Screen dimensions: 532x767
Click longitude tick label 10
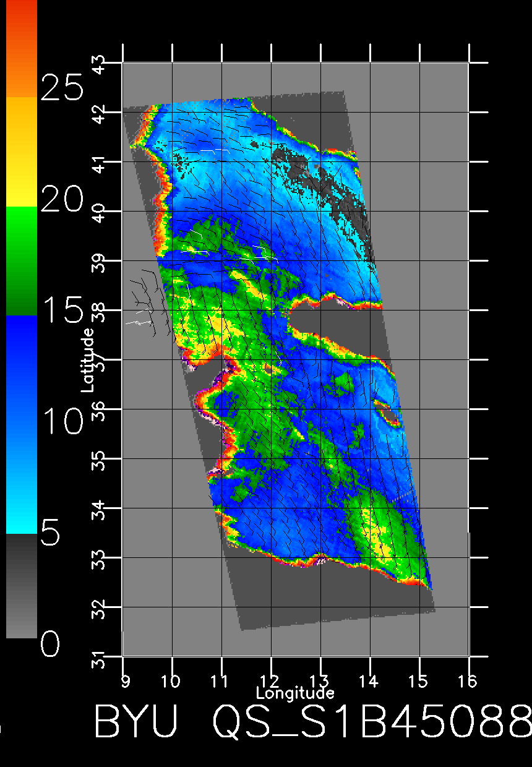(171, 680)
